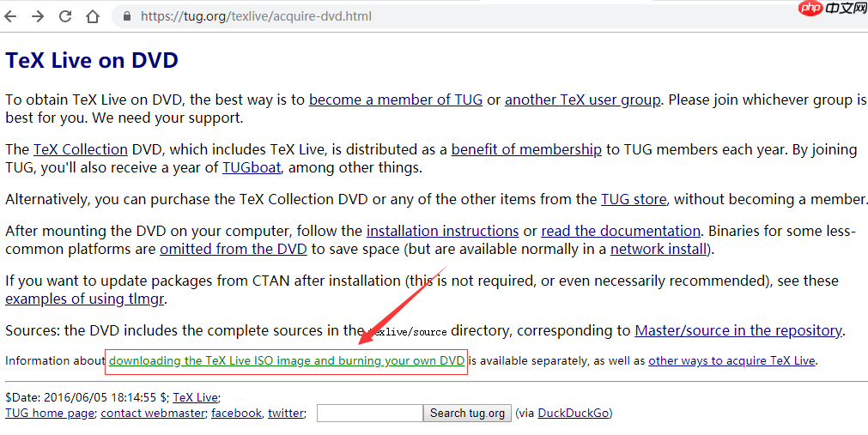
Task: Follow the footer 'TeX Live' link
Action: pyautogui.click(x=196, y=397)
